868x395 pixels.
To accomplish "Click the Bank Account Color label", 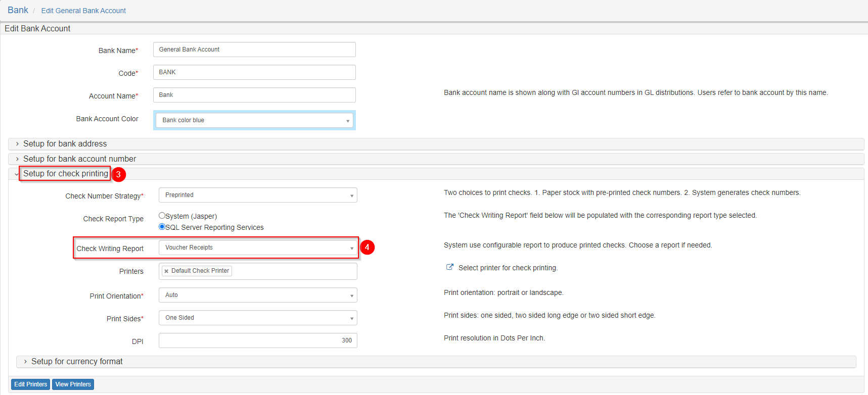I will pos(107,119).
